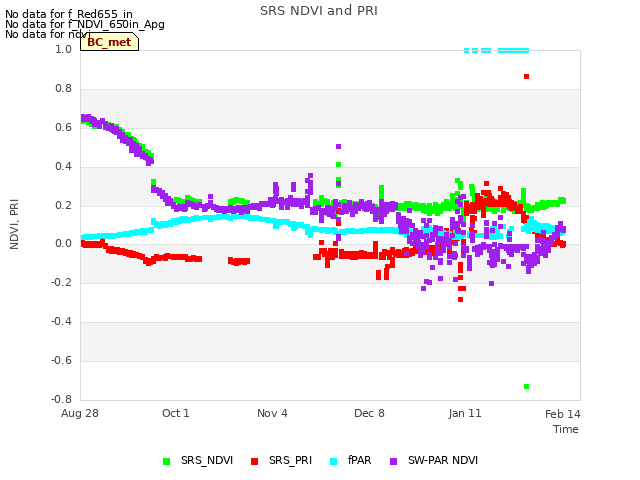This screenshot has width=640, height=480.
Task: Click the -0.6 y-axis tick label
Action: pyautogui.click(x=61, y=360)
